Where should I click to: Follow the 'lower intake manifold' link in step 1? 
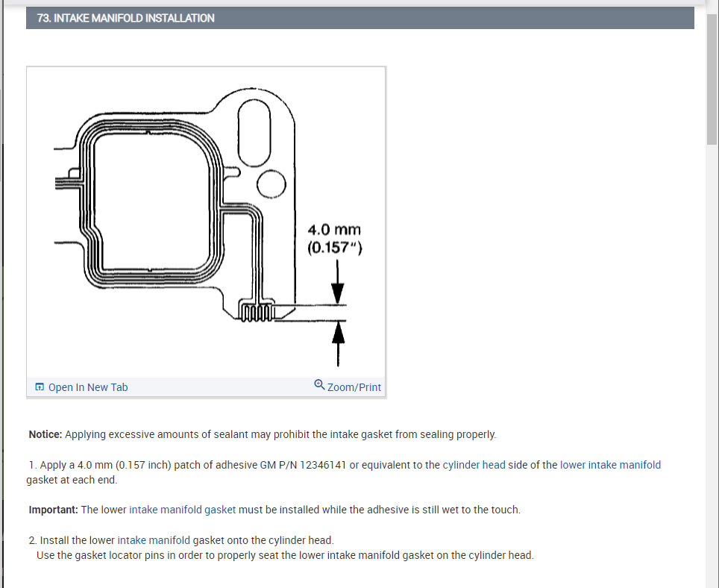pyautogui.click(x=610, y=465)
